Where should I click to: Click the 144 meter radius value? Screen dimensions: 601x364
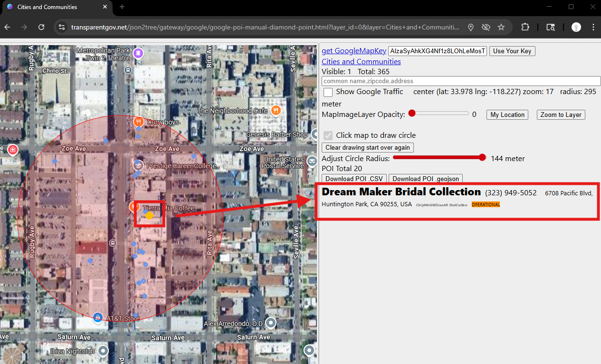[x=508, y=158]
